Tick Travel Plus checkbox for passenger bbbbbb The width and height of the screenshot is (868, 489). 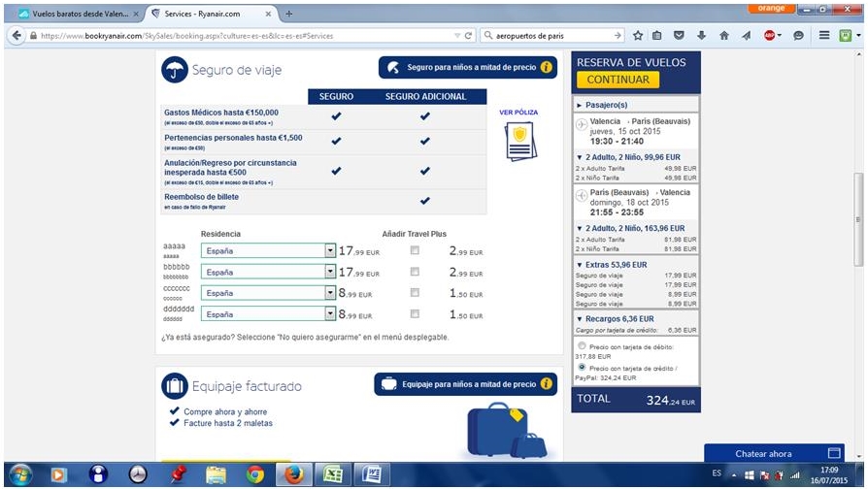[x=415, y=272]
